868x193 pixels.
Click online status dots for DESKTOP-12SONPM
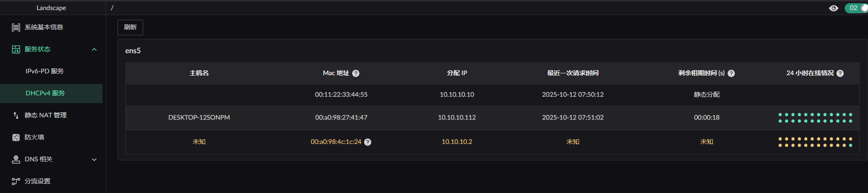815,118
